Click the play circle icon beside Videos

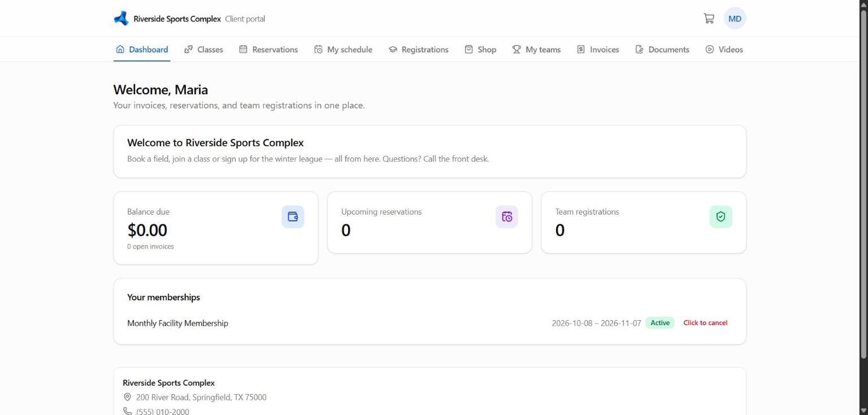pyautogui.click(x=710, y=50)
